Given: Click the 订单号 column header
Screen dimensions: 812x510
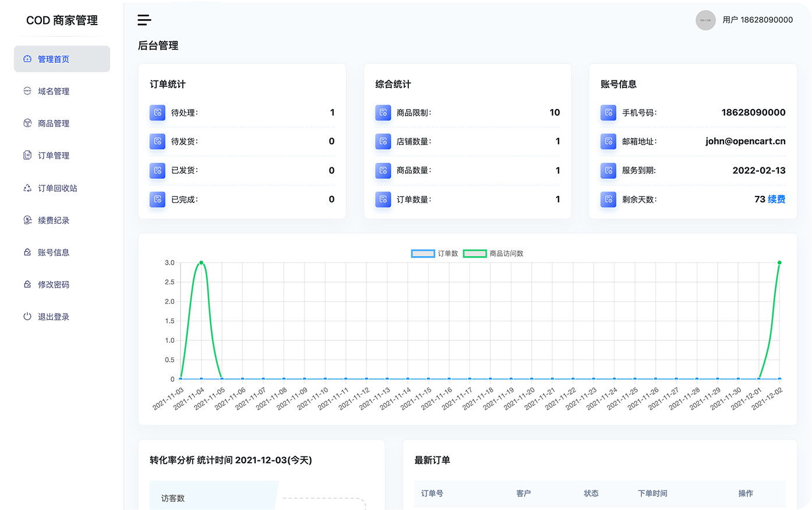Looking at the screenshot, I should (x=432, y=493).
